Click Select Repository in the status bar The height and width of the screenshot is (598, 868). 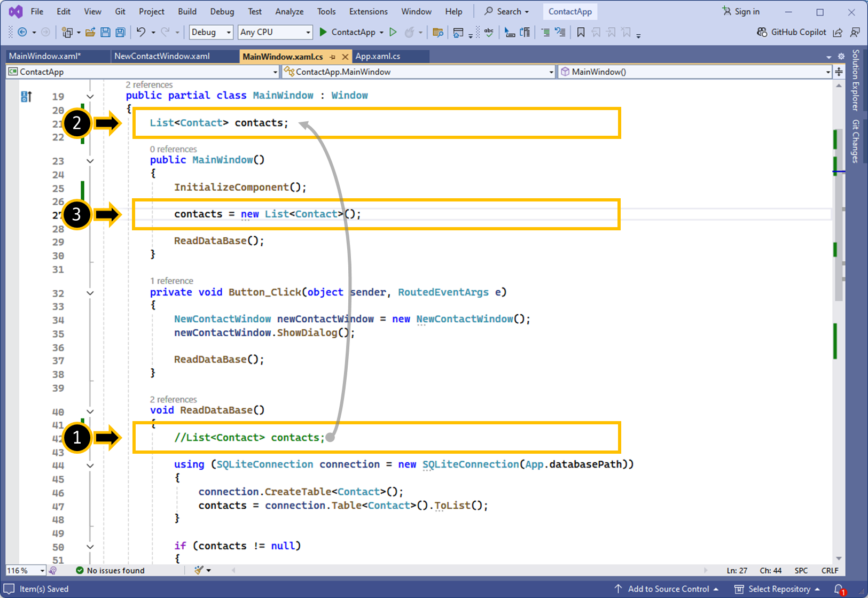coord(777,589)
